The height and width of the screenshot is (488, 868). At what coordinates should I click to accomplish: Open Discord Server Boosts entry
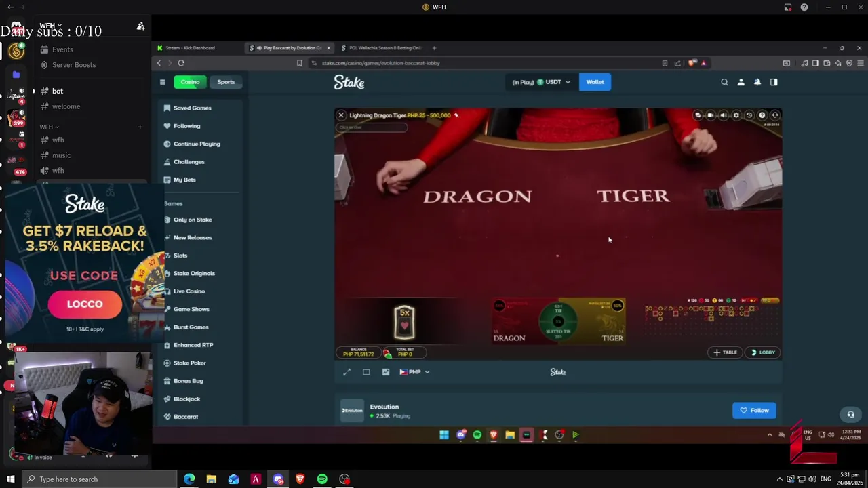(74, 65)
